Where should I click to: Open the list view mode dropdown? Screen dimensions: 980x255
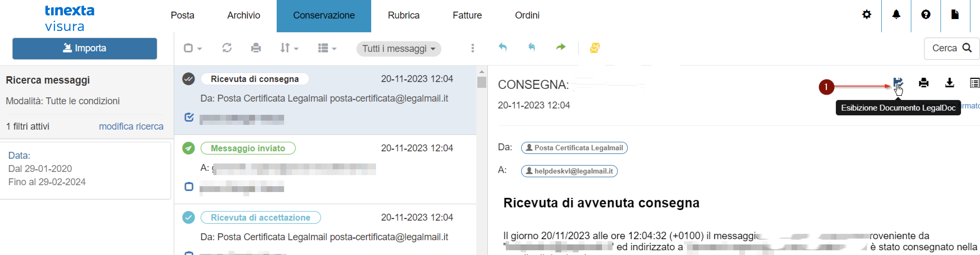click(x=327, y=48)
